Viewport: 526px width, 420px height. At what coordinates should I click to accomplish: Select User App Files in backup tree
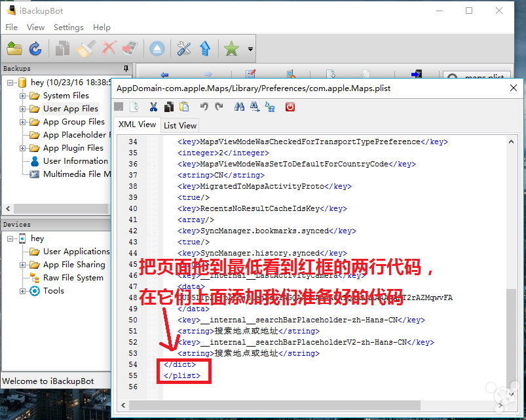[x=71, y=109]
